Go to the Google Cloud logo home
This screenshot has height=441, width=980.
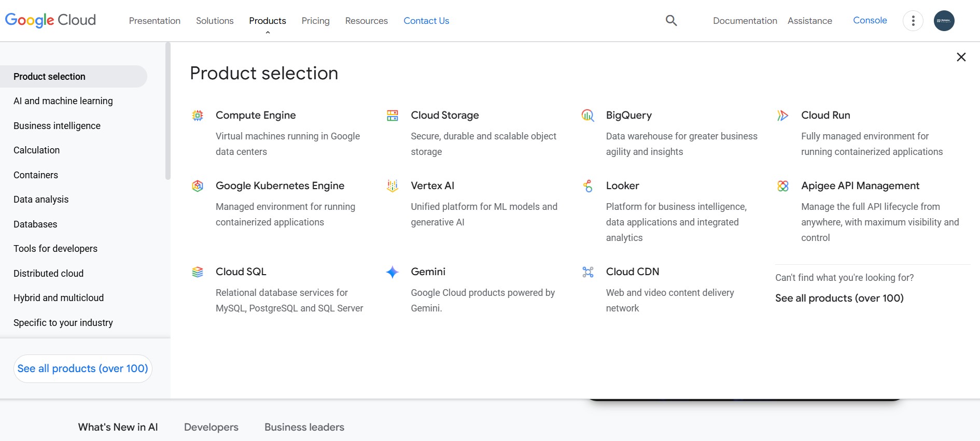click(50, 20)
